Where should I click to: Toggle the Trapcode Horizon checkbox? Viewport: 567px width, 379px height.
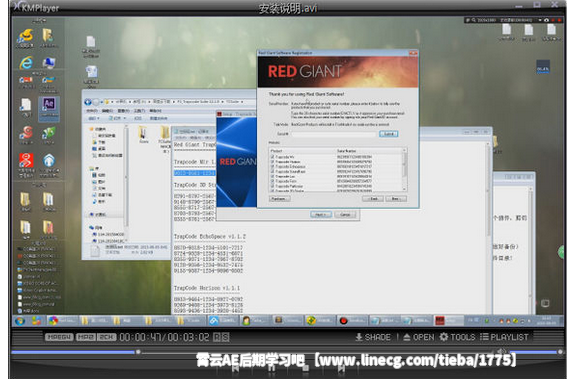point(272,162)
